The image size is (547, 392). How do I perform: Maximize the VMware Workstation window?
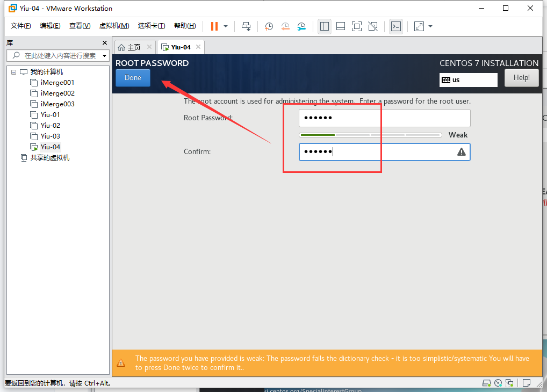coord(506,8)
